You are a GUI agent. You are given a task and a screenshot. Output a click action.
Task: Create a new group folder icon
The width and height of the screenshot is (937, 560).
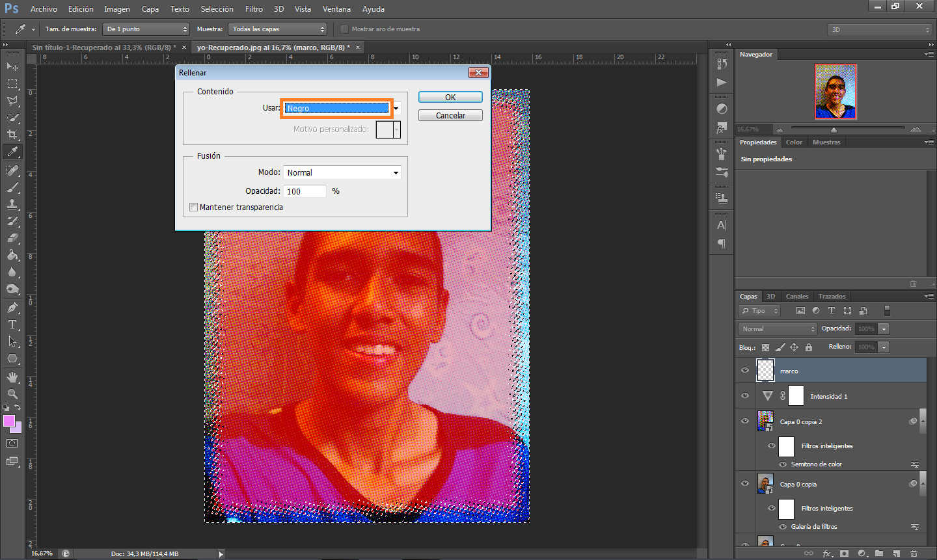(879, 553)
